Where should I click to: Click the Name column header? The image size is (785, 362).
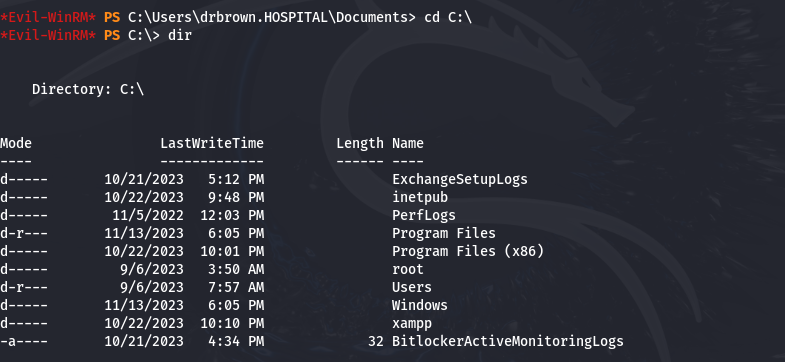[x=408, y=143]
